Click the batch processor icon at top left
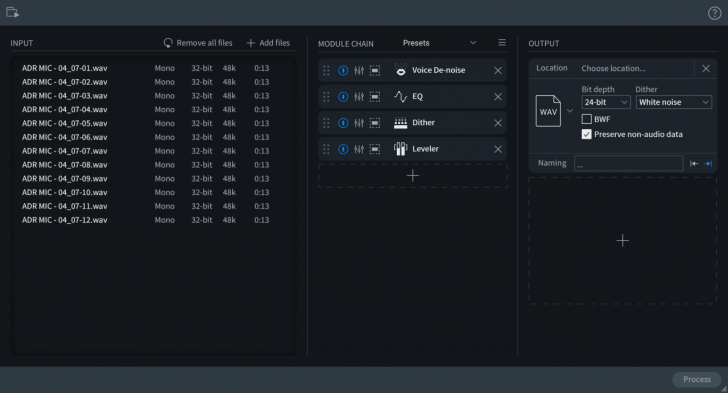Image resolution: width=728 pixels, height=393 pixels. click(x=12, y=13)
